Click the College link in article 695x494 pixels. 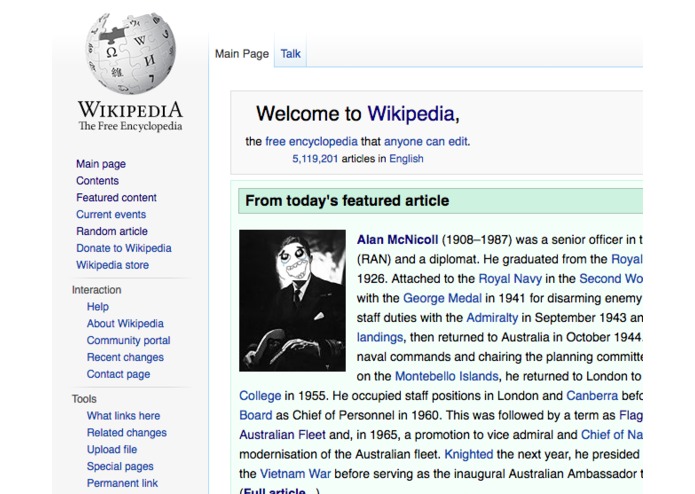[x=260, y=396]
